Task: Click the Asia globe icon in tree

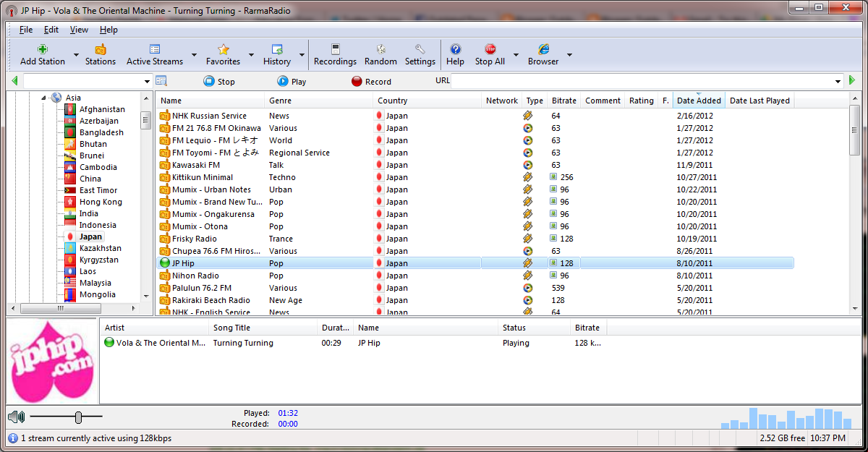Action: [x=56, y=98]
